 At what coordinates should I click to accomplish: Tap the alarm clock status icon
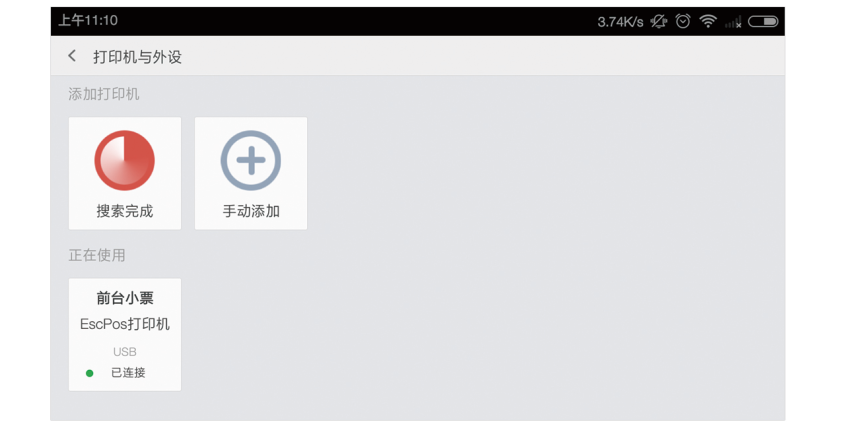[683, 21]
